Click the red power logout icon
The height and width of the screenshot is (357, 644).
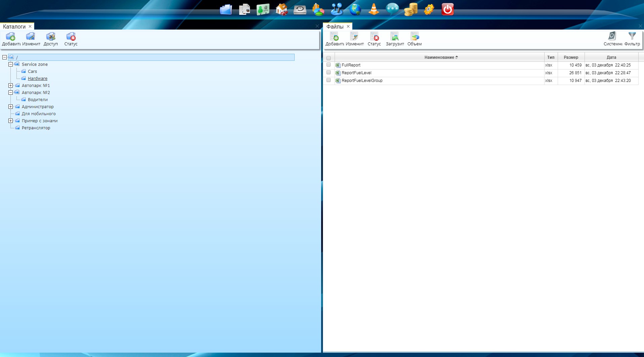447,9
